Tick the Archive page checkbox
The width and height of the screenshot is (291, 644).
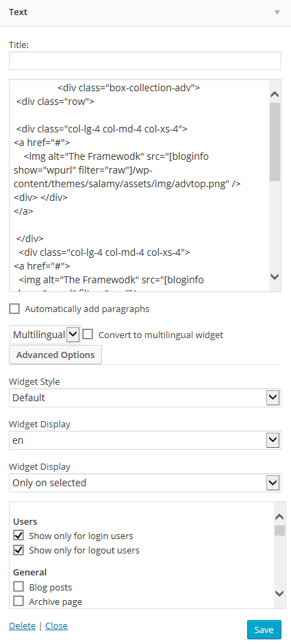pyautogui.click(x=18, y=601)
